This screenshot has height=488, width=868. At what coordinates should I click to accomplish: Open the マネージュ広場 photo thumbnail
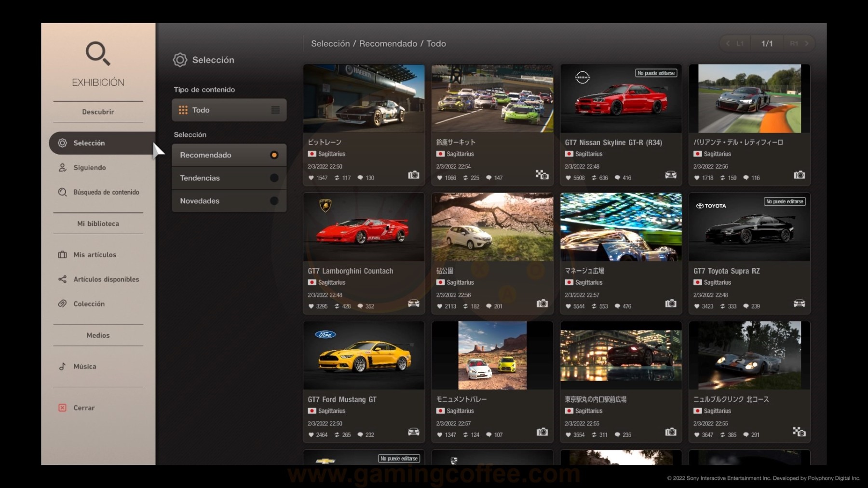tap(621, 227)
